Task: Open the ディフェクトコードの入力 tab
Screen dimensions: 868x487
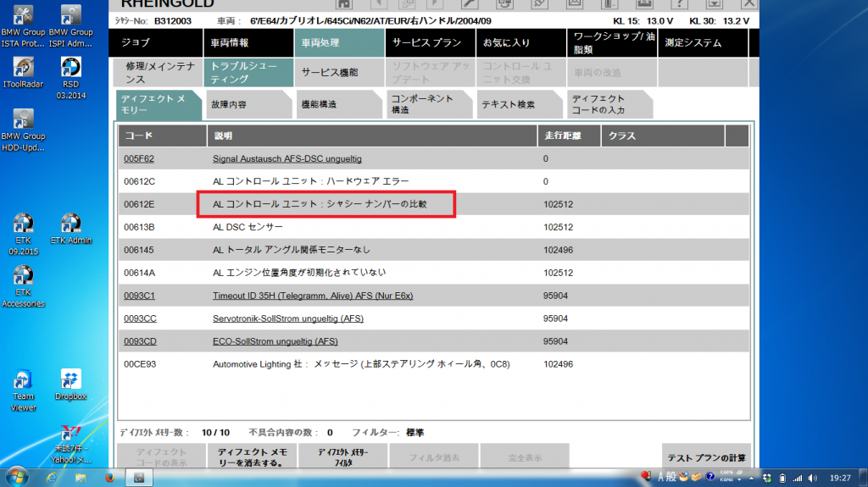Action: point(609,104)
